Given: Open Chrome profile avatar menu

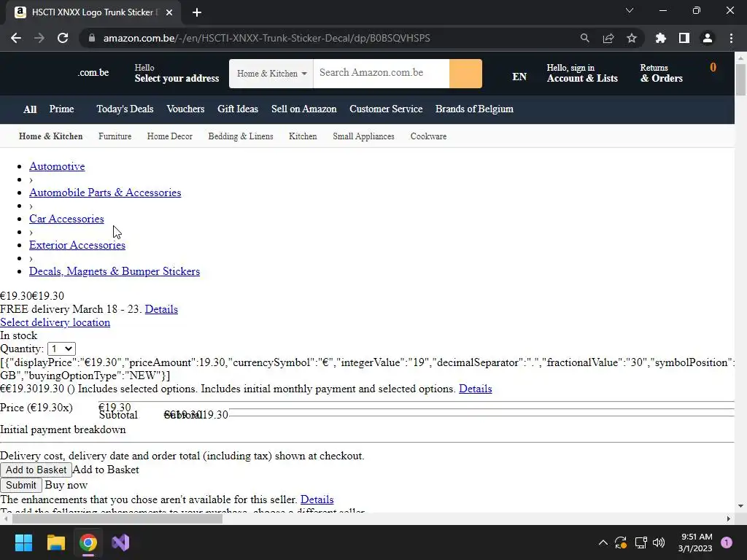Looking at the screenshot, I should (708, 38).
